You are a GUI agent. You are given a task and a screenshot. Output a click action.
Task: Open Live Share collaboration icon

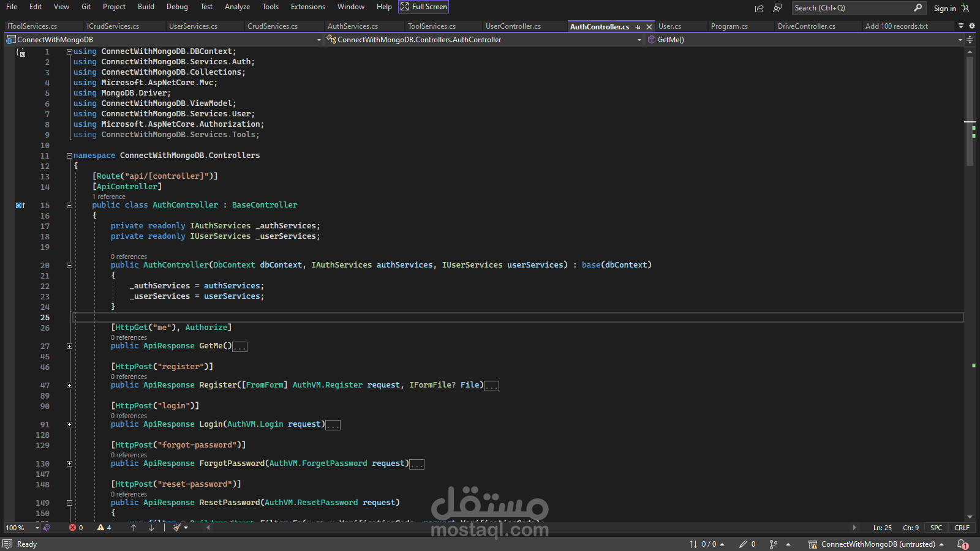pyautogui.click(x=778, y=8)
